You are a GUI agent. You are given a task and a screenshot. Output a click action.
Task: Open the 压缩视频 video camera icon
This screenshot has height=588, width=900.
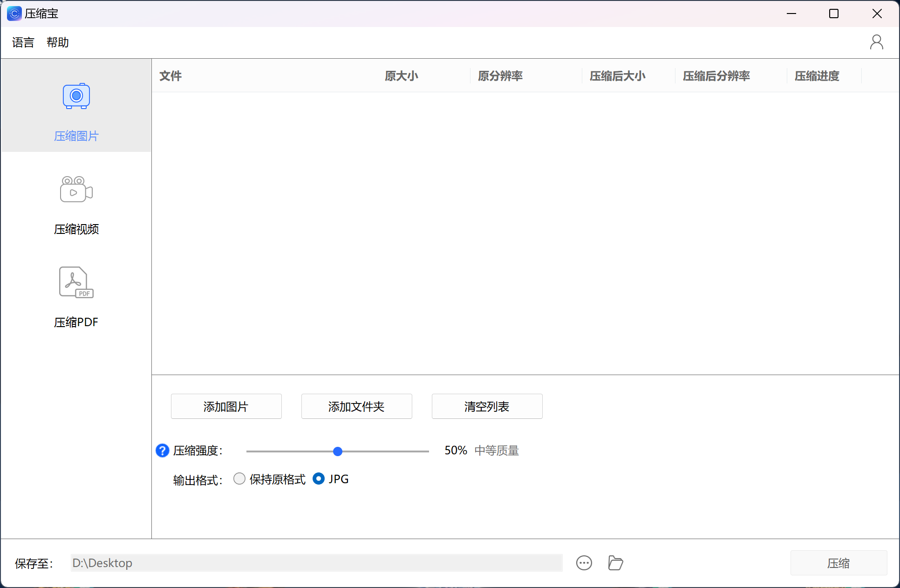coord(76,189)
